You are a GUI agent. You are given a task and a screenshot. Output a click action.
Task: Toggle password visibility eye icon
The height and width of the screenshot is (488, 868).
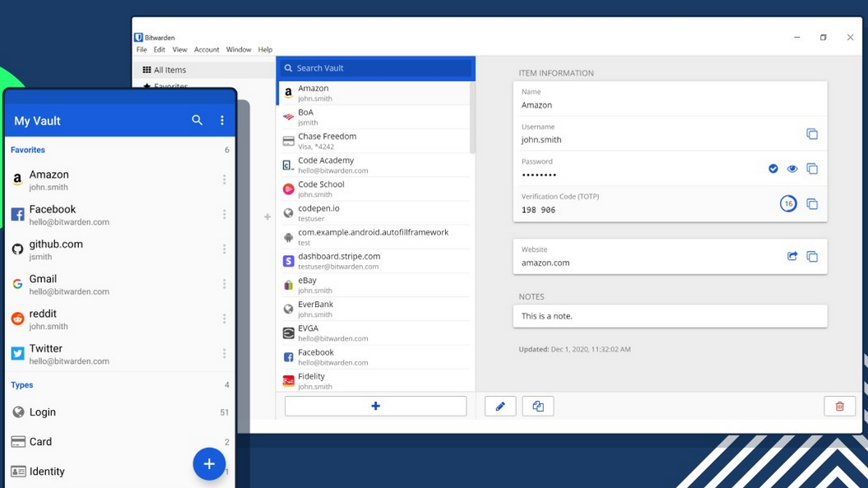click(792, 169)
